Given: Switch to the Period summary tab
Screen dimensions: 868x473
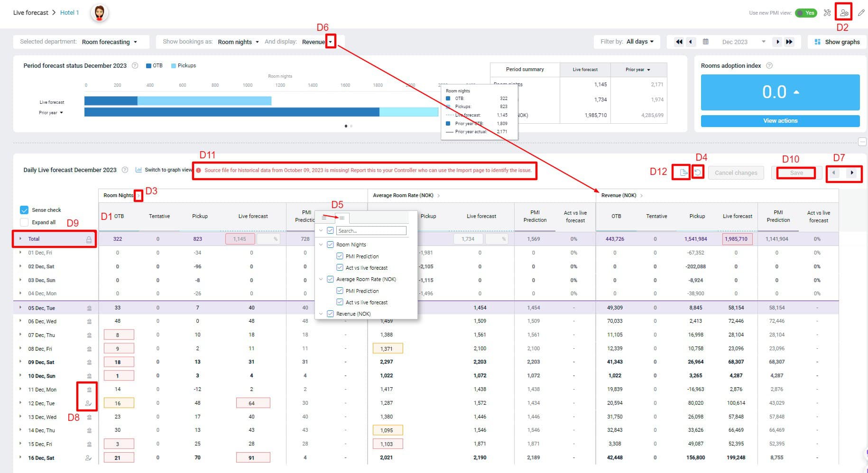Looking at the screenshot, I should [524, 69].
